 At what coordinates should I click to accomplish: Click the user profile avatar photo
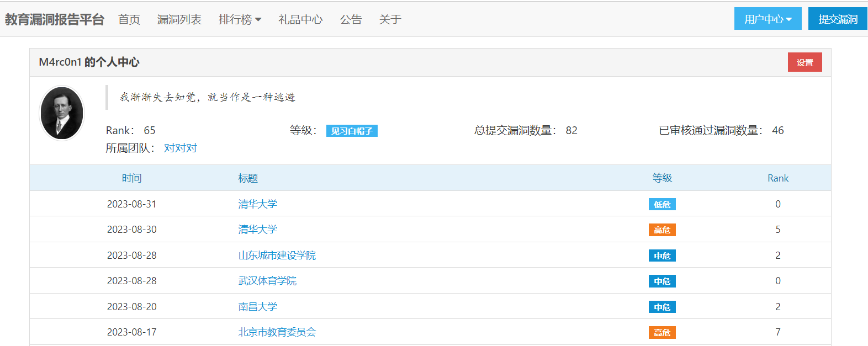click(62, 113)
